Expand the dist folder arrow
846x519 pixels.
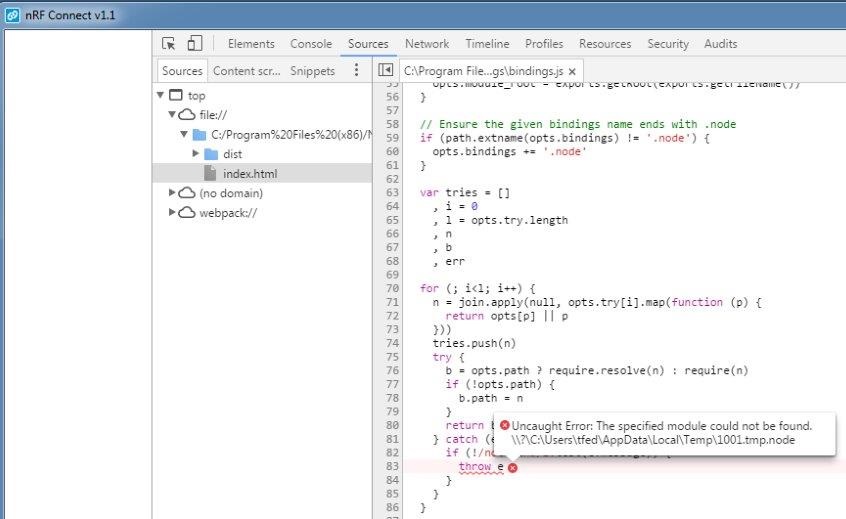(x=195, y=154)
